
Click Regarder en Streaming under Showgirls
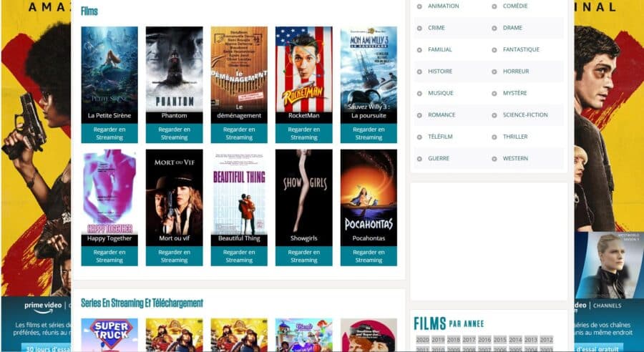304,256
